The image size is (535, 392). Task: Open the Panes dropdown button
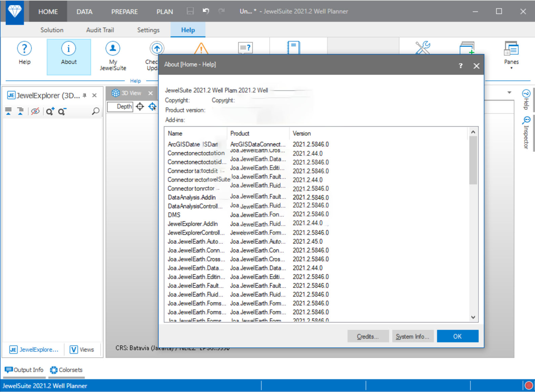tap(511, 55)
